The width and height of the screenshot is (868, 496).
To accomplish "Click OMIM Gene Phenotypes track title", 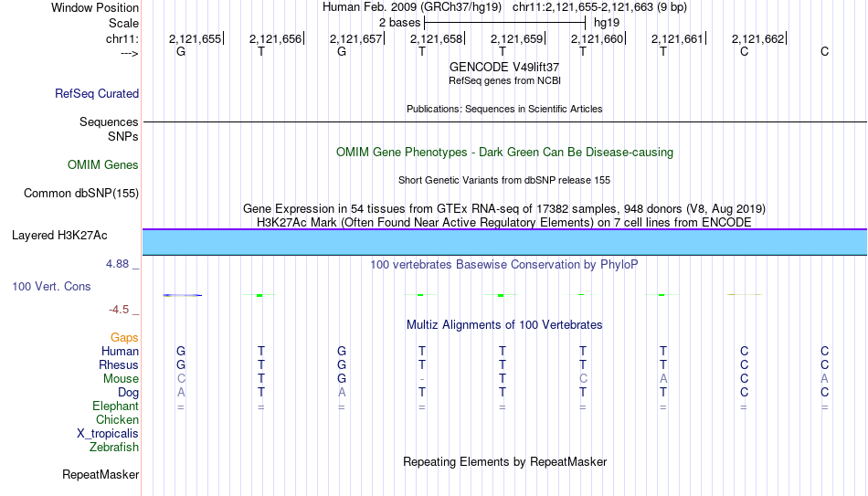I will pyautogui.click(x=504, y=153).
